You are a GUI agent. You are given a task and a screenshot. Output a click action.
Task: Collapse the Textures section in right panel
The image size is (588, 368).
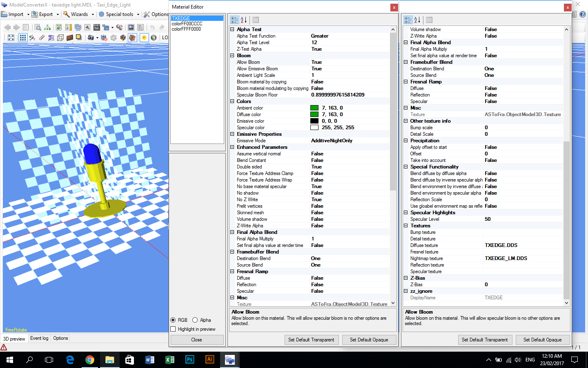[x=406, y=226]
